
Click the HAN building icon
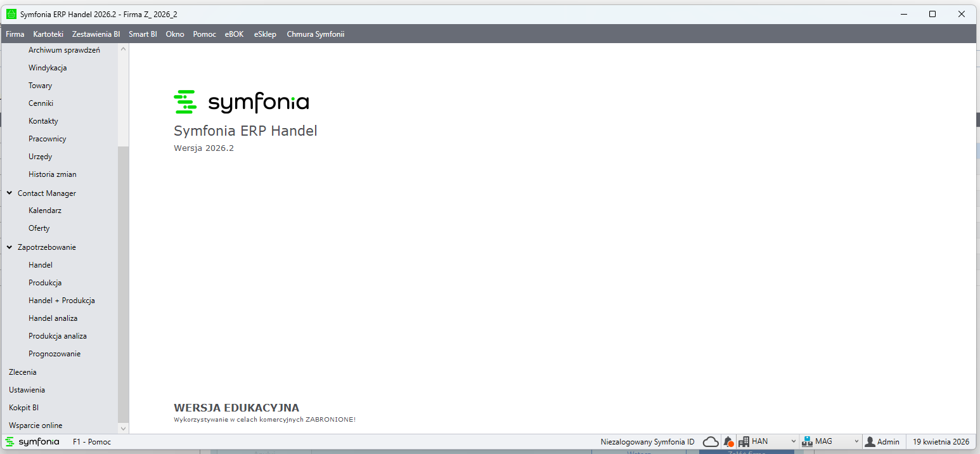point(744,442)
